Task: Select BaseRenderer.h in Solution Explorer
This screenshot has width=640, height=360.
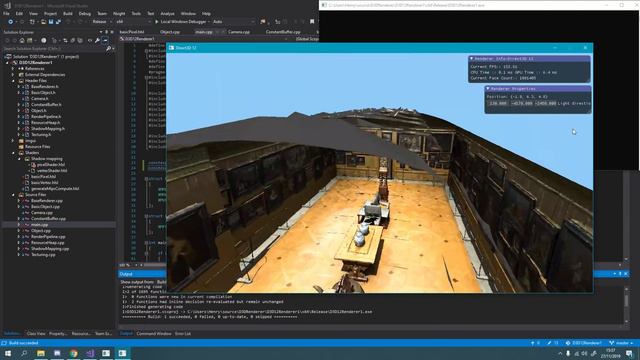Action: tap(44, 87)
